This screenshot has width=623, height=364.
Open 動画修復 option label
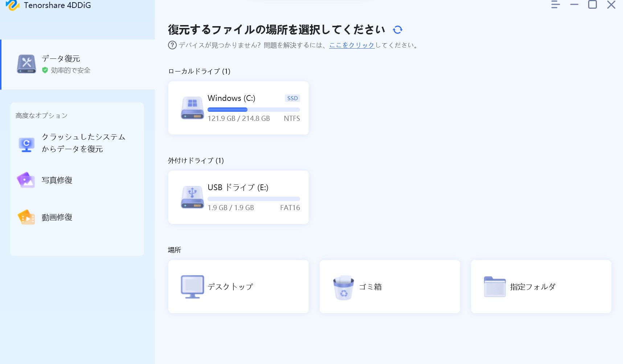tap(57, 217)
